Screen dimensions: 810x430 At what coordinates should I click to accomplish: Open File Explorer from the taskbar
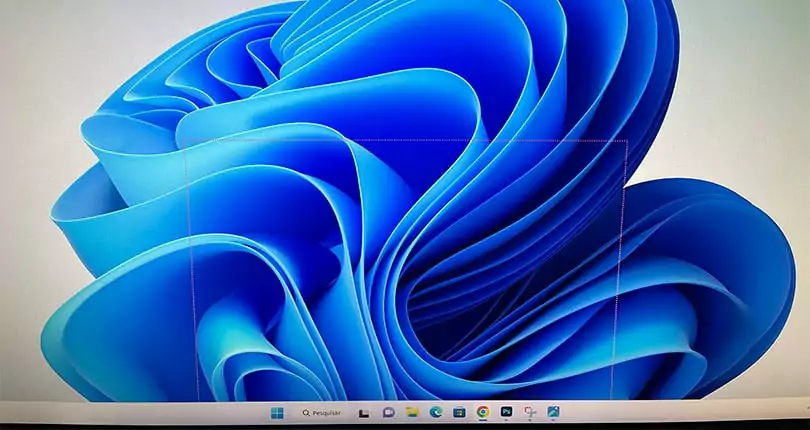click(412, 412)
